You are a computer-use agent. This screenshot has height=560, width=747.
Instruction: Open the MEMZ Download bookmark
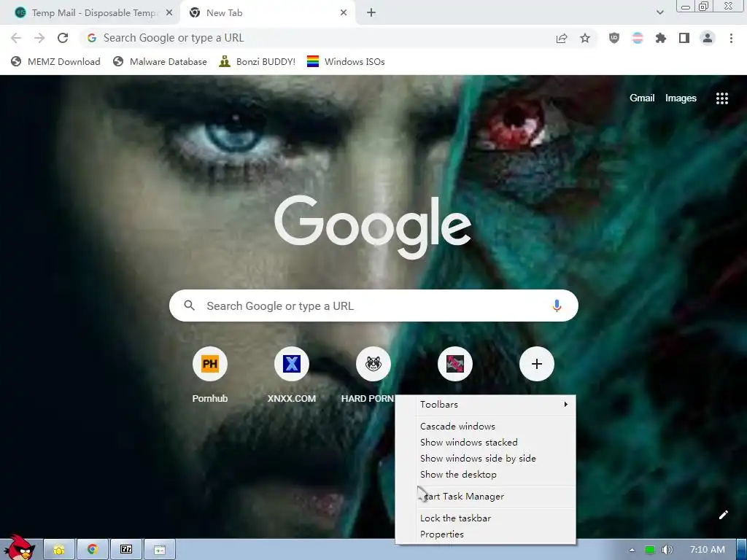pyautogui.click(x=55, y=61)
